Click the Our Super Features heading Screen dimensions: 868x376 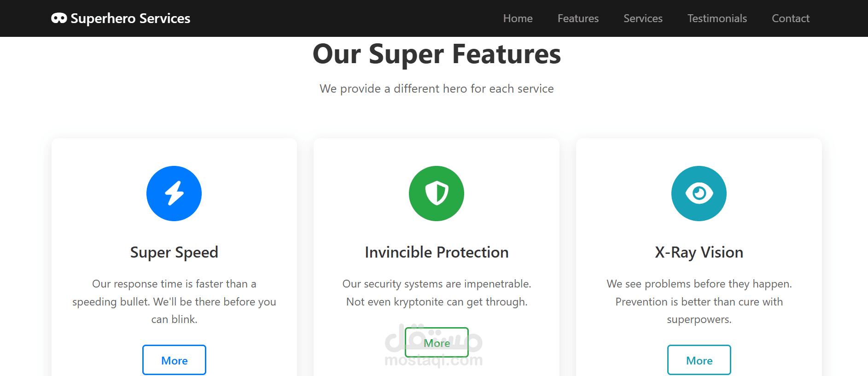(x=437, y=54)
